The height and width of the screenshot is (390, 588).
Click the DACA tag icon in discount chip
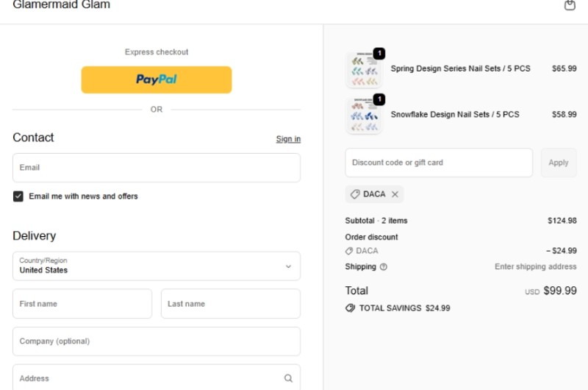(x=355, y=194)
